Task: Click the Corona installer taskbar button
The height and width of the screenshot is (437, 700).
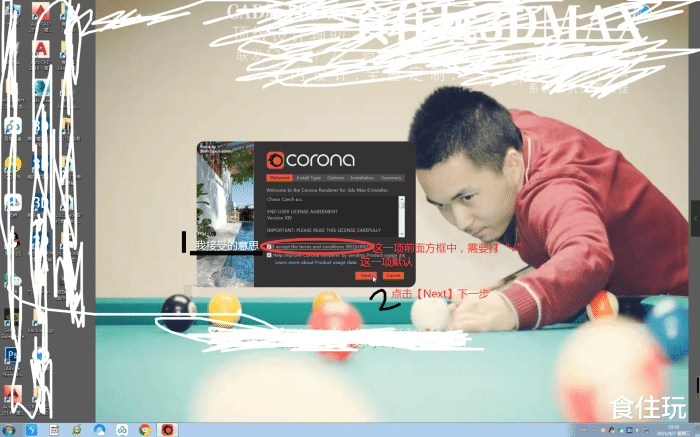Action: [167, 430]
